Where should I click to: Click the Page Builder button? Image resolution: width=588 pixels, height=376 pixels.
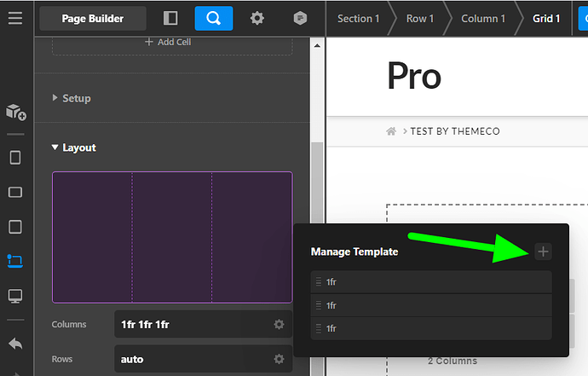point(93,18)
